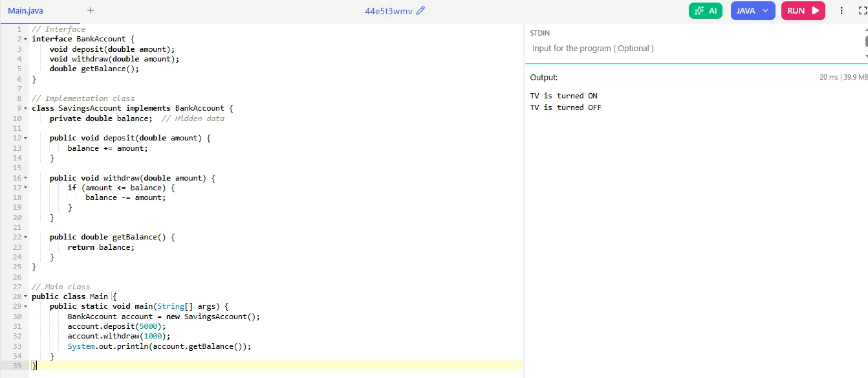Click "new SavingsAccount();" on line 30
Viewport: 868px width, 378px height.
(213, 317)
